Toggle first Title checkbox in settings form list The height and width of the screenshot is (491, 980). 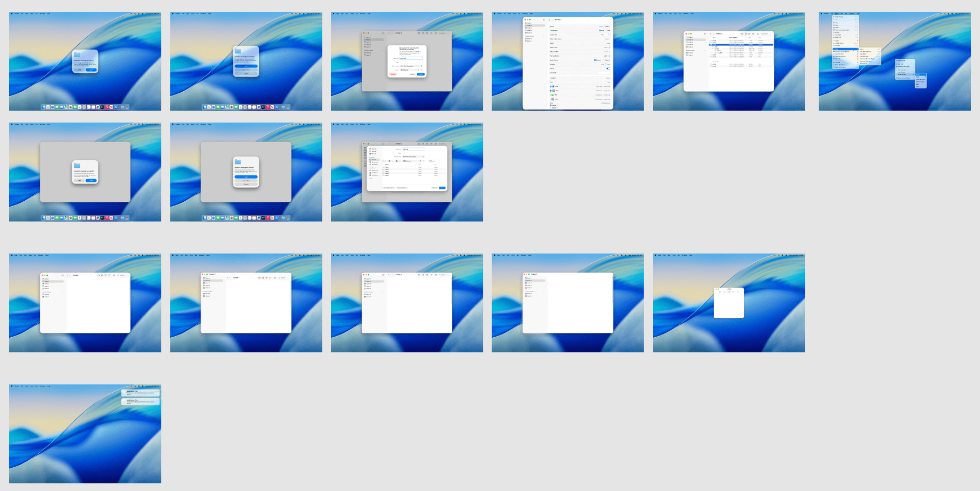coord(550,86)
